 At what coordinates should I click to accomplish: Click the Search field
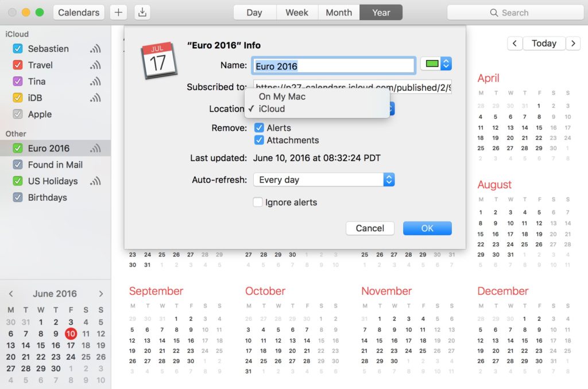[x=515, y=13]
